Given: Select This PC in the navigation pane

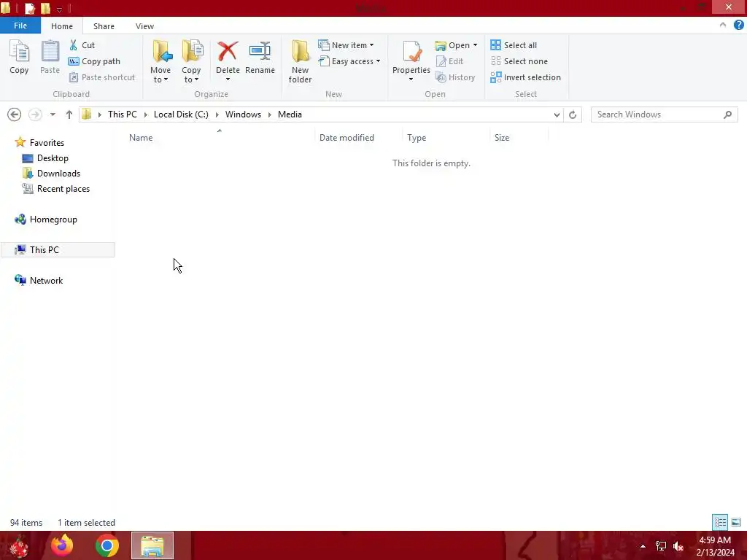Looking at the screenshot, I should point(57,250).
